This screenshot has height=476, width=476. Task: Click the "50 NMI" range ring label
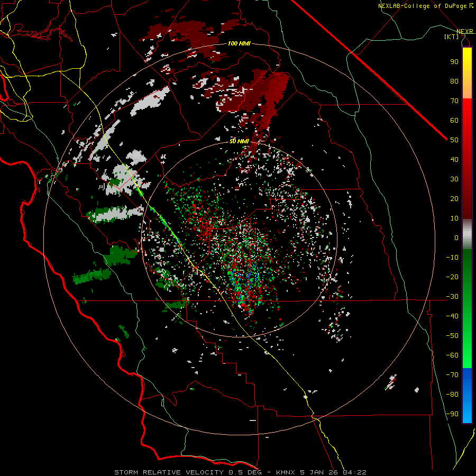click(x=239, y=141)
